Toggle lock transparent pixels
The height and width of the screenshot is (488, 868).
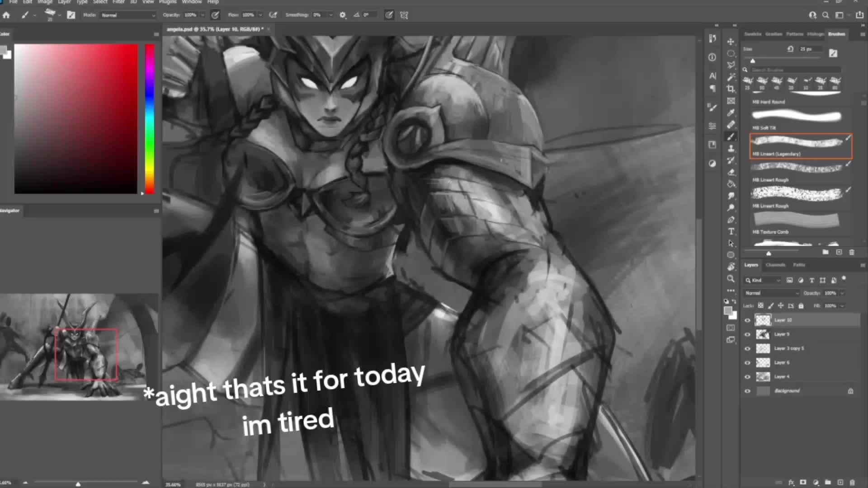coord(761,306)
